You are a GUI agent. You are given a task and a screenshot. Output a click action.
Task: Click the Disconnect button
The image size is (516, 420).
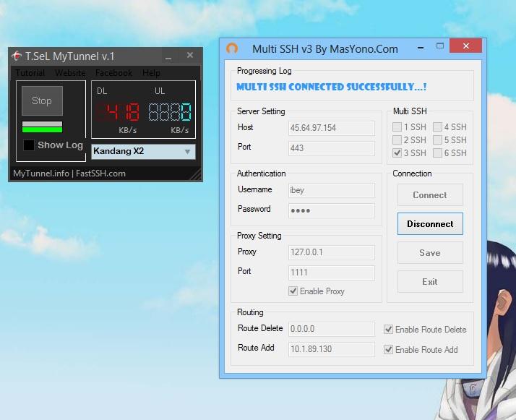coord(430,224)
